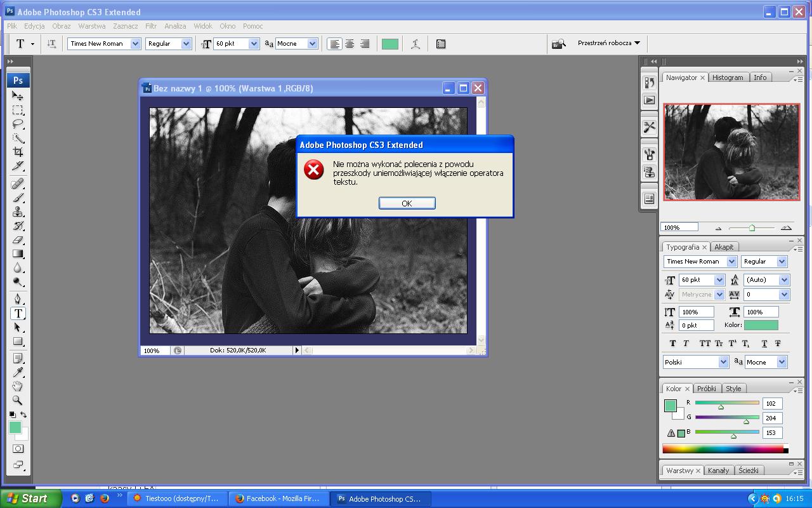Open the Windows Start menu
This screenshot has width=812, height=508.
pyautogui.click(x=30, y=498)
